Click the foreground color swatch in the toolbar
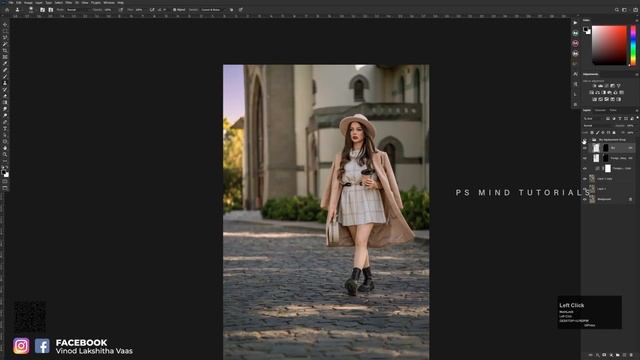Image resolution: width=640 pixels, height=360 pixels. coord(4,172)
